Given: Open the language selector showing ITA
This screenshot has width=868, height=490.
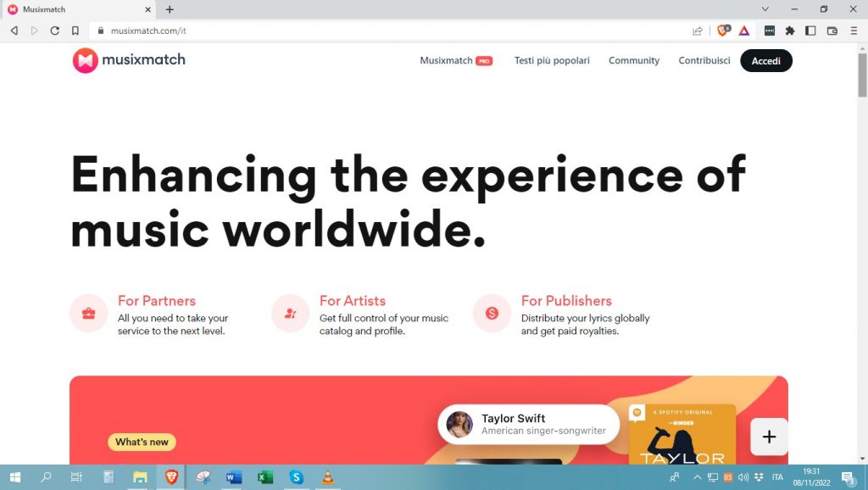Looking at the screenshot, I should point(777,477).
